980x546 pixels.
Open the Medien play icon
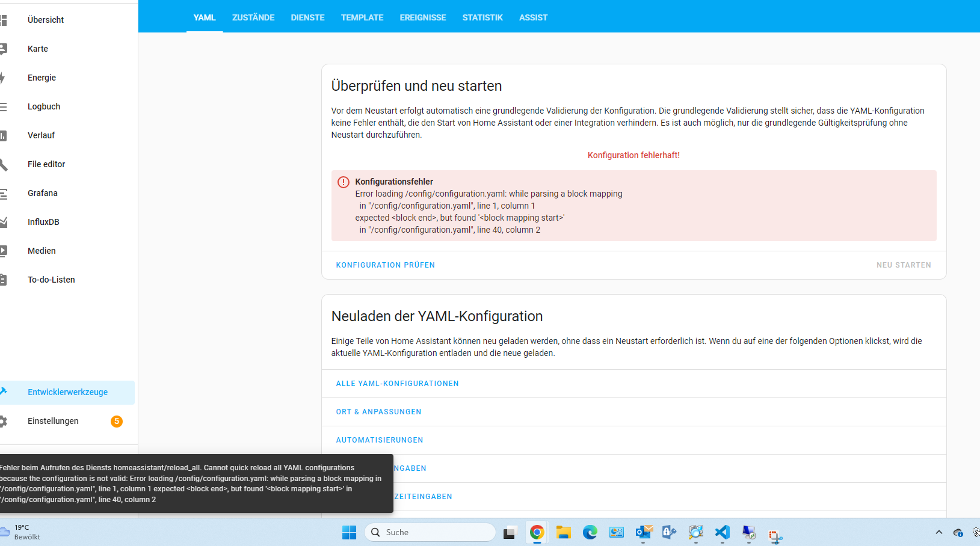click(x=3, y=251)
